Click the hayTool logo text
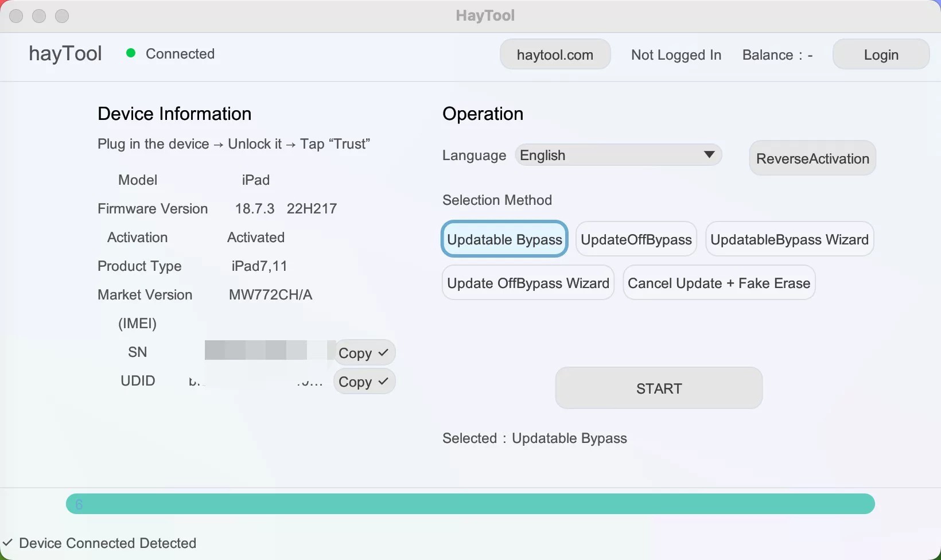This screenshot has height=560, width=941. pos(65,53)
